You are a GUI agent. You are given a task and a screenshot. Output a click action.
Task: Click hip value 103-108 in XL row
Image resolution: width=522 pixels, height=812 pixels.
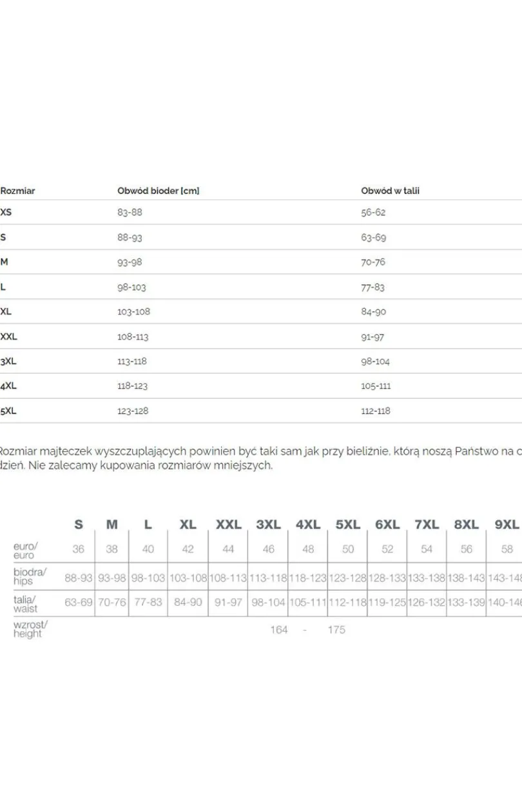133,311
